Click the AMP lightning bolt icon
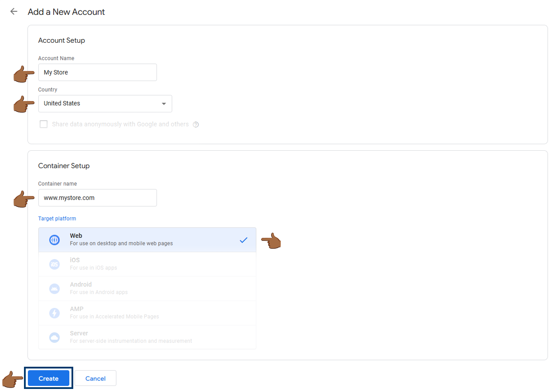This screenshot has height=392, width=558. tap(54, 313)
